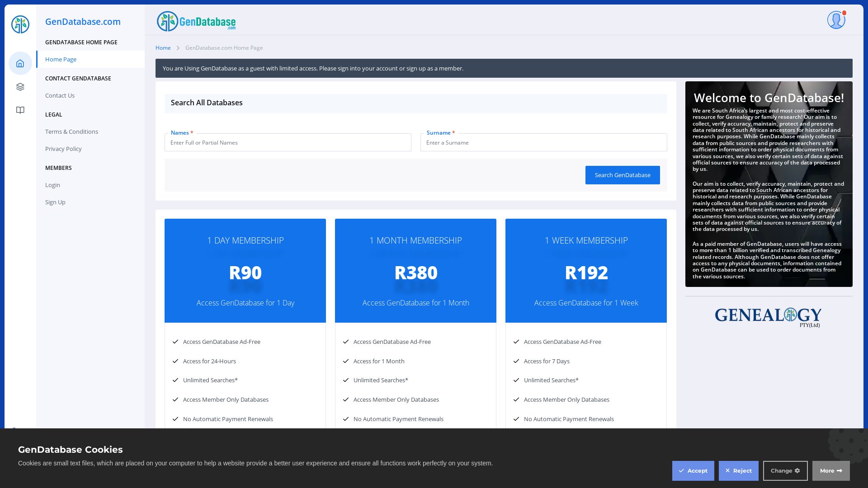
Task: Go to Home Page menu item
Action: tap(90, 59)
